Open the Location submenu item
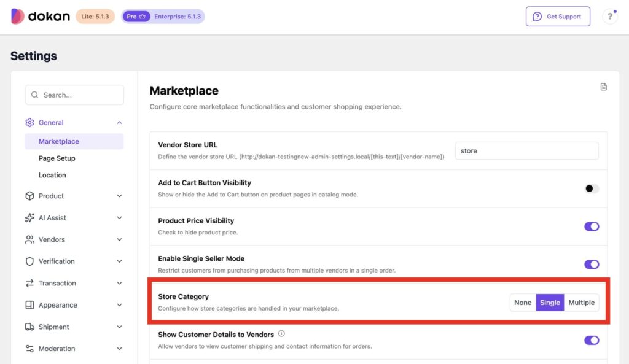This screenshot has width=629, height=364. coord(52,175)
